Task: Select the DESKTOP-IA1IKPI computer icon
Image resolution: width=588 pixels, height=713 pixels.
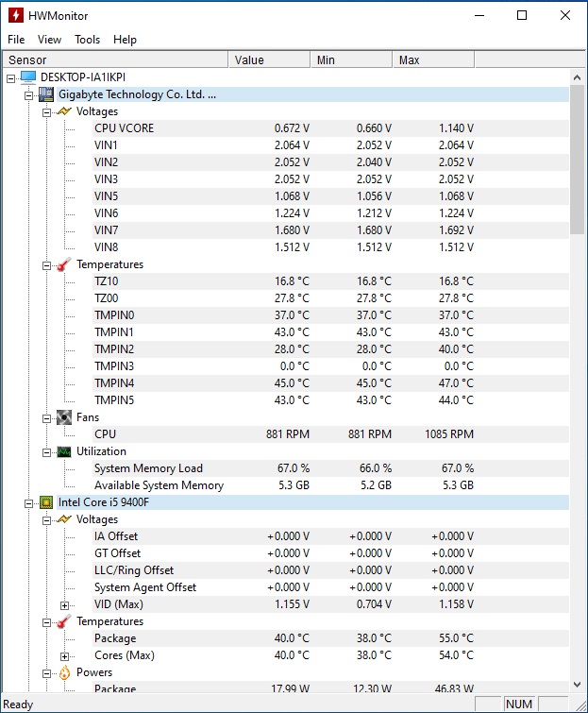Action: [28, 77]
